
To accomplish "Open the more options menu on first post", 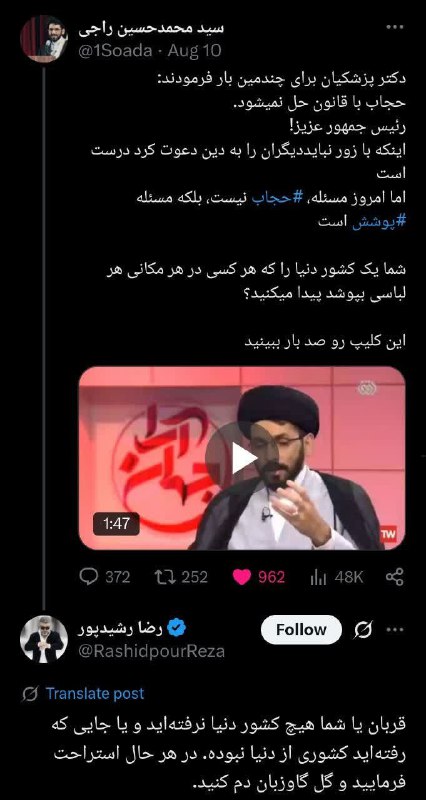I will pos(394,28).
